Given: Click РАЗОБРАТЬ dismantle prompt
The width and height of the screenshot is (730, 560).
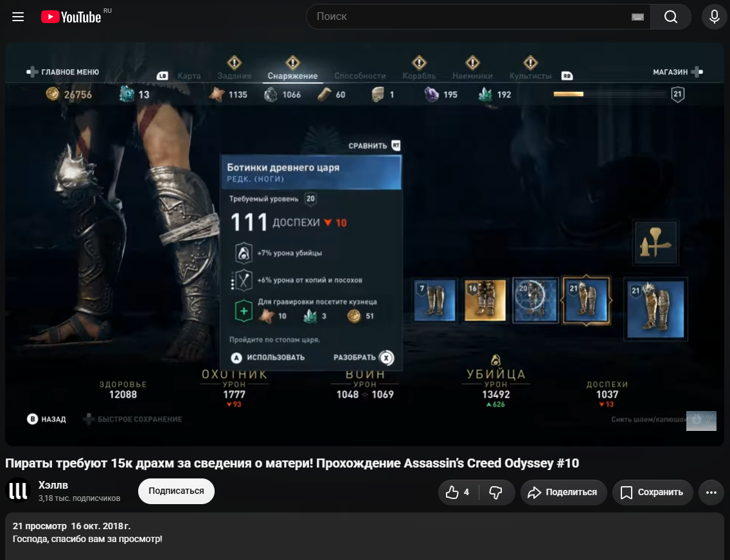Looking at the screenshot, I should 364,358.
